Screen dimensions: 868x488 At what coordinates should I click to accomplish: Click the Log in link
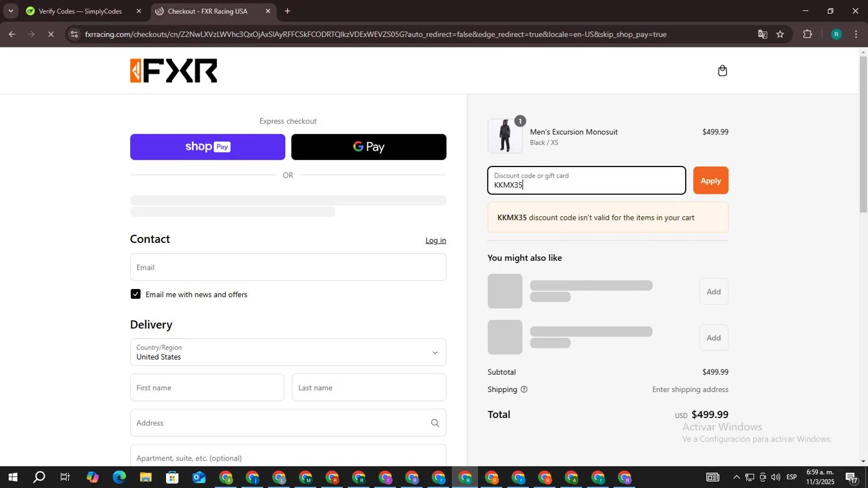point(436,241)
